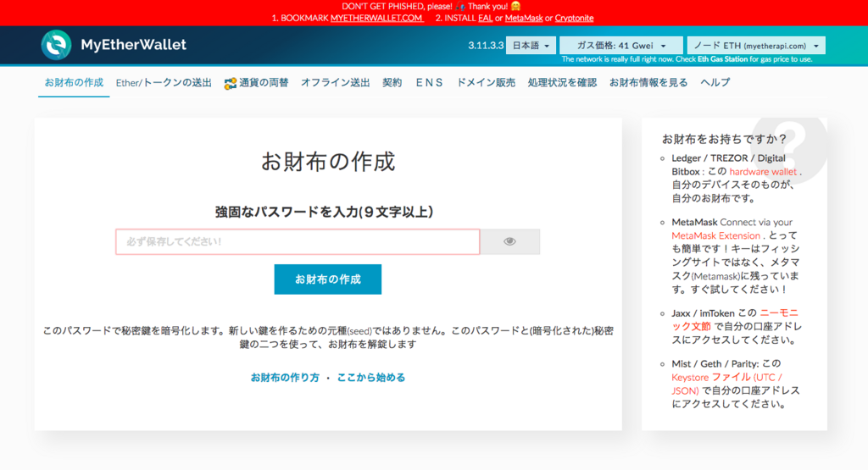The image size is (868, 470).
Task: Click the currency exchange swap icon
Action: pos(231,84)
